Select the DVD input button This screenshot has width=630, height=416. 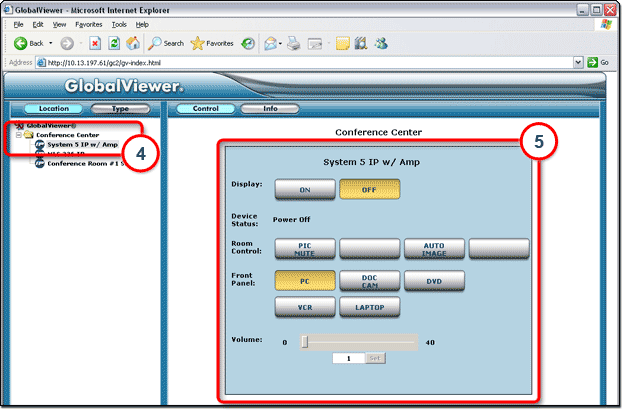[x=433, y=281]
